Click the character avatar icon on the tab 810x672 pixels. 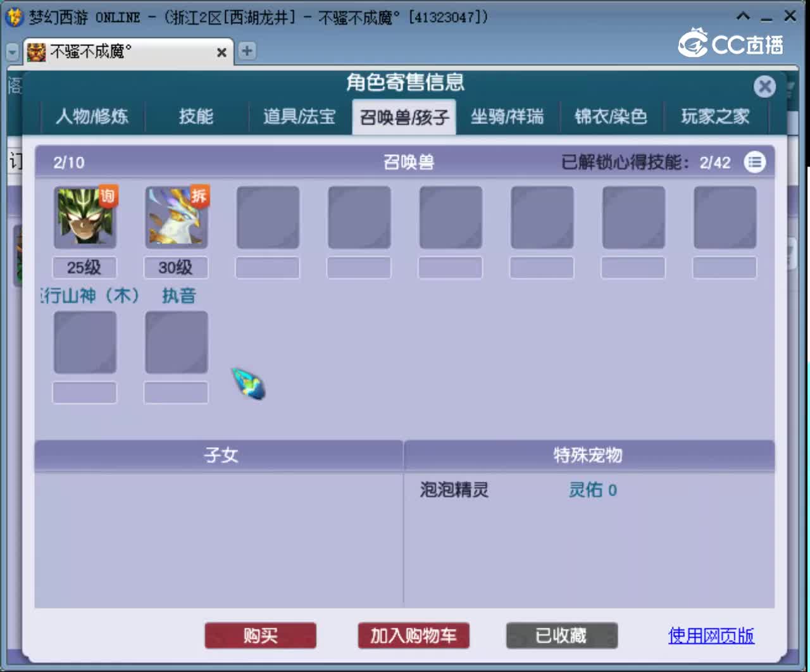click(36, 52)
